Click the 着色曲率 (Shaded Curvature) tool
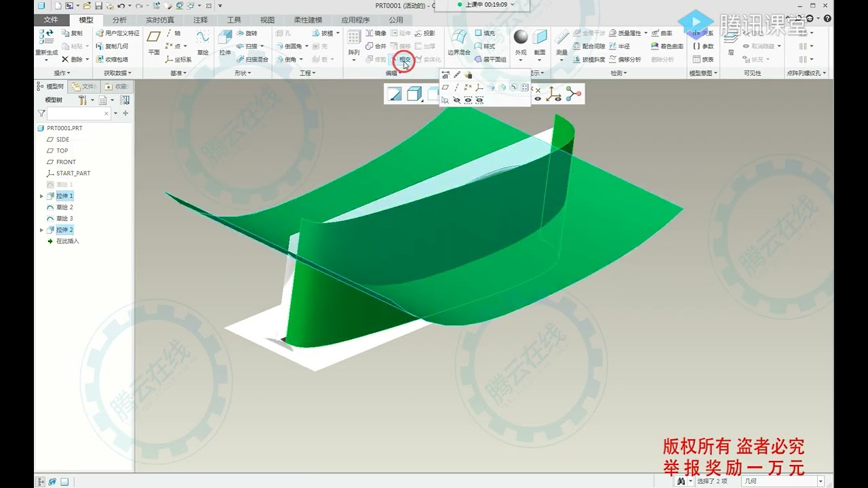The width and height of the screenshot is (868, 488). coord(667,46)
